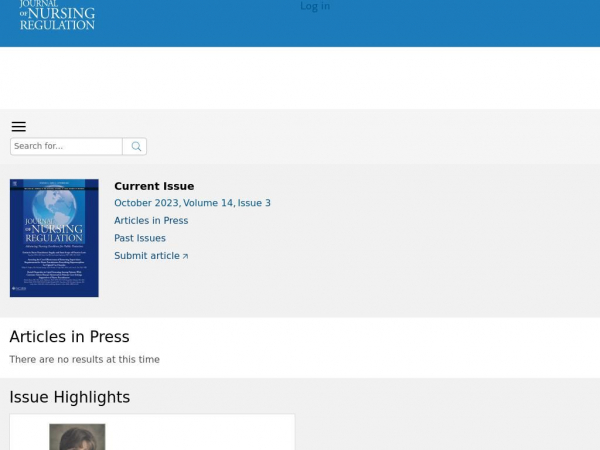The width and height of the screenshot is (600, 450).
Task: Click the 'Issue Highlights' heading
Action: pyautogui.click(x=70, y=397)
